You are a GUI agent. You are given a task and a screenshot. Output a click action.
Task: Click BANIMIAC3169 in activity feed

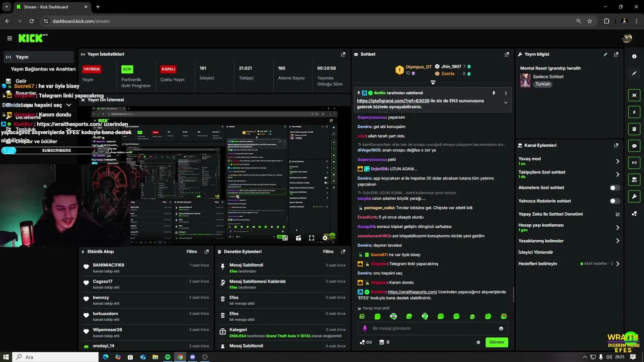pyautogui.click(x=108, y=265)
